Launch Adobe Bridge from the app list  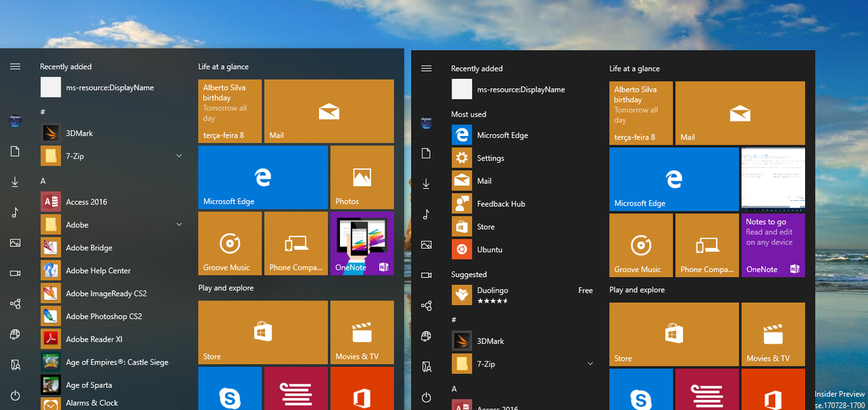point(112,248)
